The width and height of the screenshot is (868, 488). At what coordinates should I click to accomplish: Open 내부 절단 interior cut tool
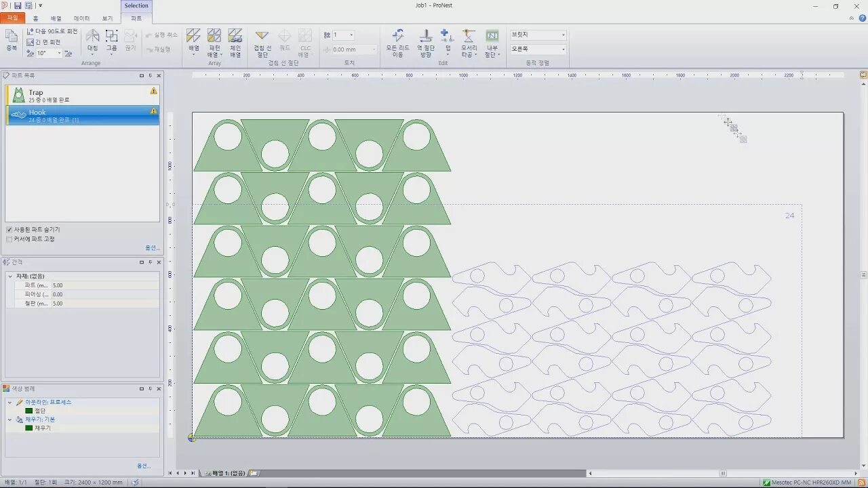pos(492,42)
